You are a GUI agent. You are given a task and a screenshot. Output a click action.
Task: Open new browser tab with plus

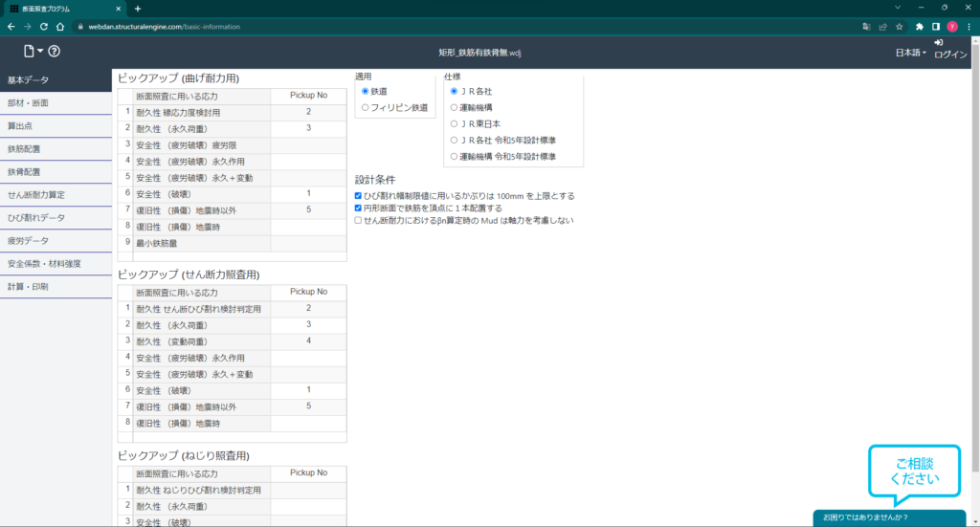[138, 9]
